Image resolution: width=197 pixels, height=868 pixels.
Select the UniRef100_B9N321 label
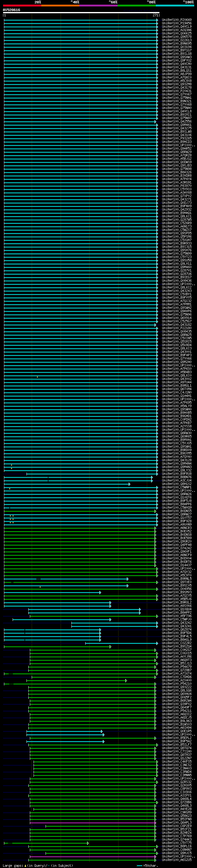click(x=177, y=101)
